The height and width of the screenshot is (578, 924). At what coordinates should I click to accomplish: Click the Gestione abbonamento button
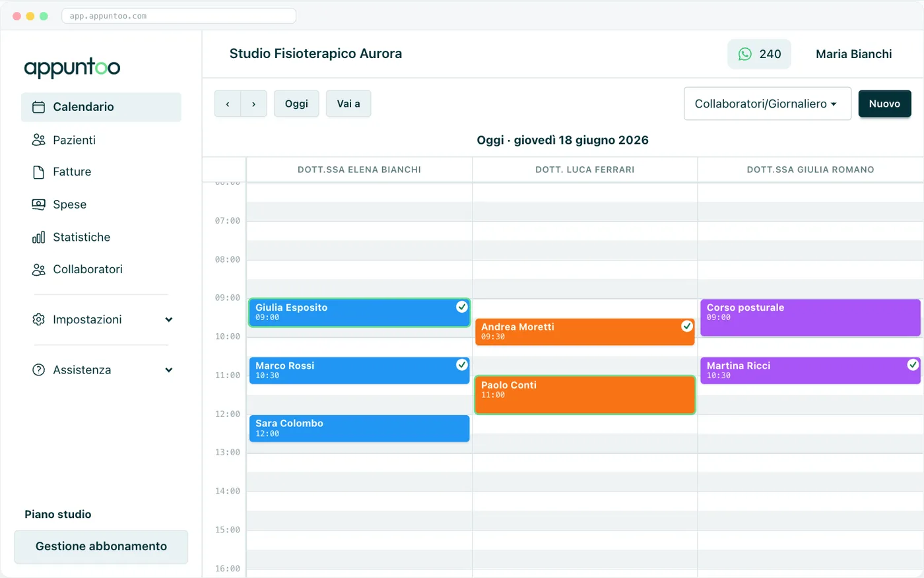click(101, 546)
